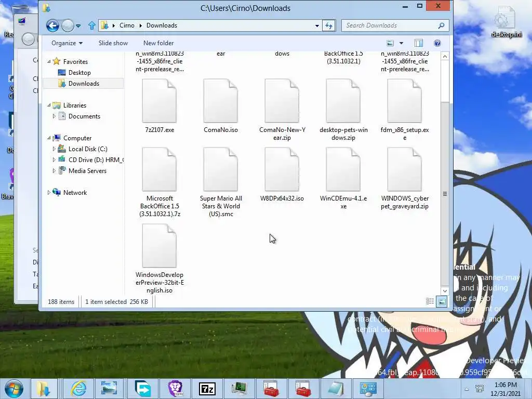Toggle the preview pane
532x399 pixels.
tap(419, 43)
